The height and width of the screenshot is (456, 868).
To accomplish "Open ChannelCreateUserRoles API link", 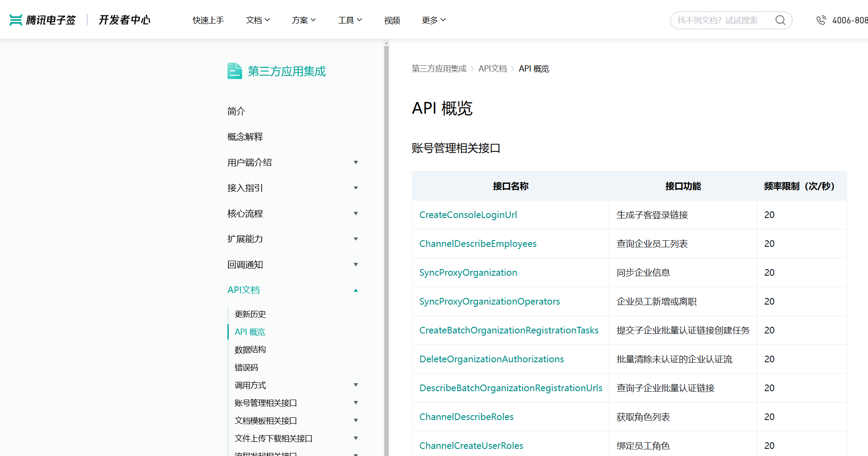I will (x=471, y=446).
